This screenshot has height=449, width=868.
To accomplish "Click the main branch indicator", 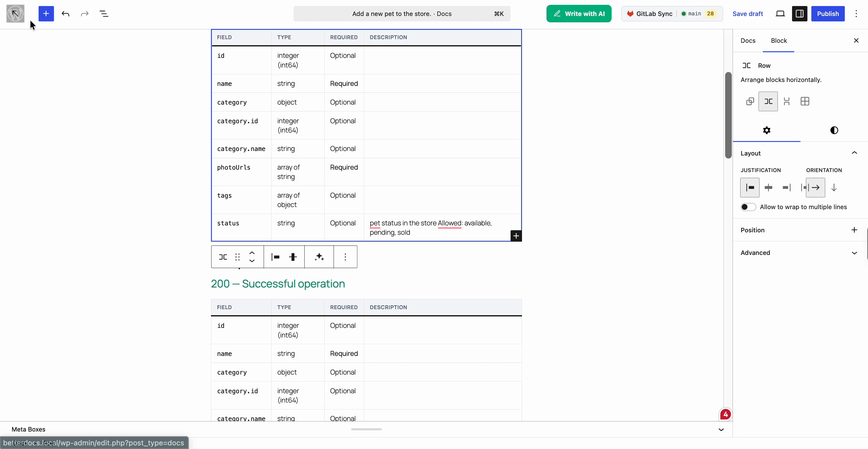I will coord(691,14).
